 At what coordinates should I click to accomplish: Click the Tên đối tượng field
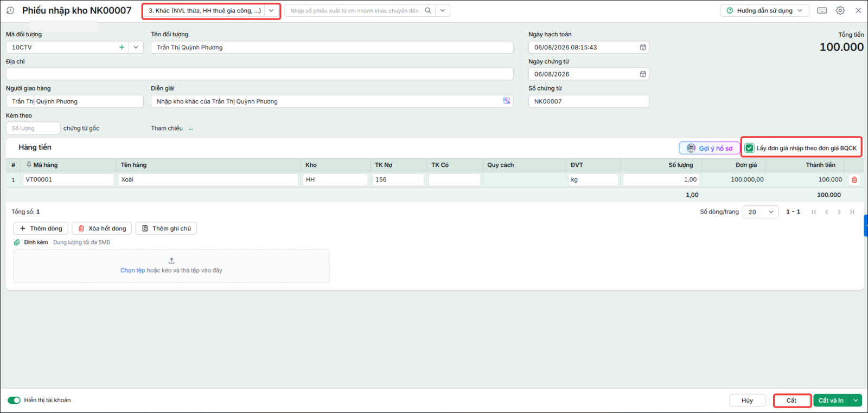(x=332, y=47)
